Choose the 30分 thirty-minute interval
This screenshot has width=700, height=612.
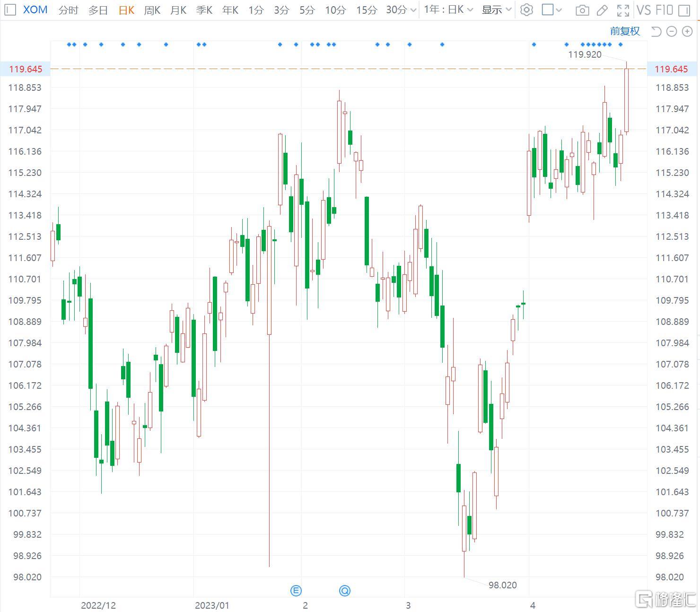(396, 9)
